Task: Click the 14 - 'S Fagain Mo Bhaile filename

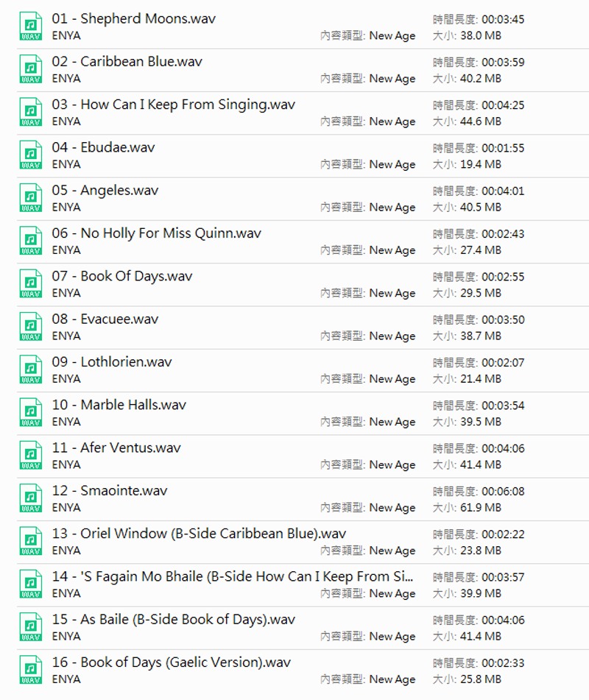Action: coord(232,576)
